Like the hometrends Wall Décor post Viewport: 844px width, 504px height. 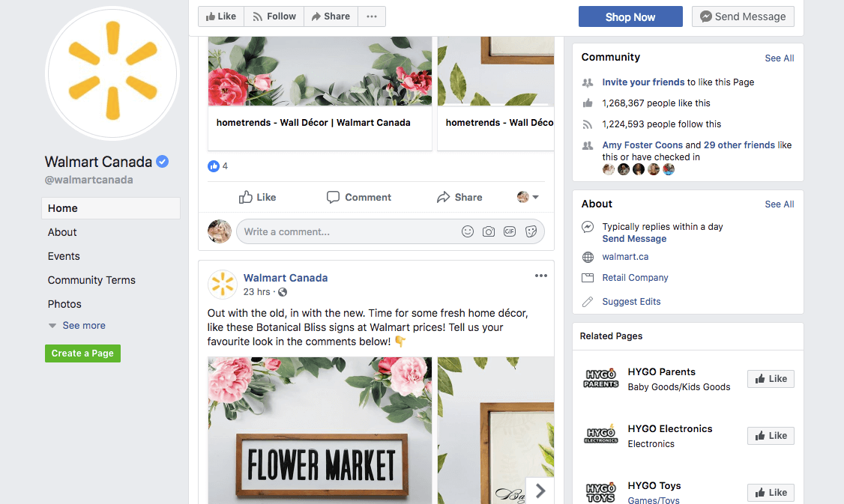(x=257, y=198)
